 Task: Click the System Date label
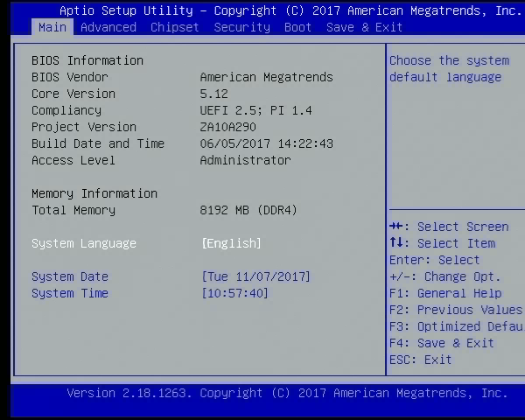pyautogui.click(x=70, y=276)
